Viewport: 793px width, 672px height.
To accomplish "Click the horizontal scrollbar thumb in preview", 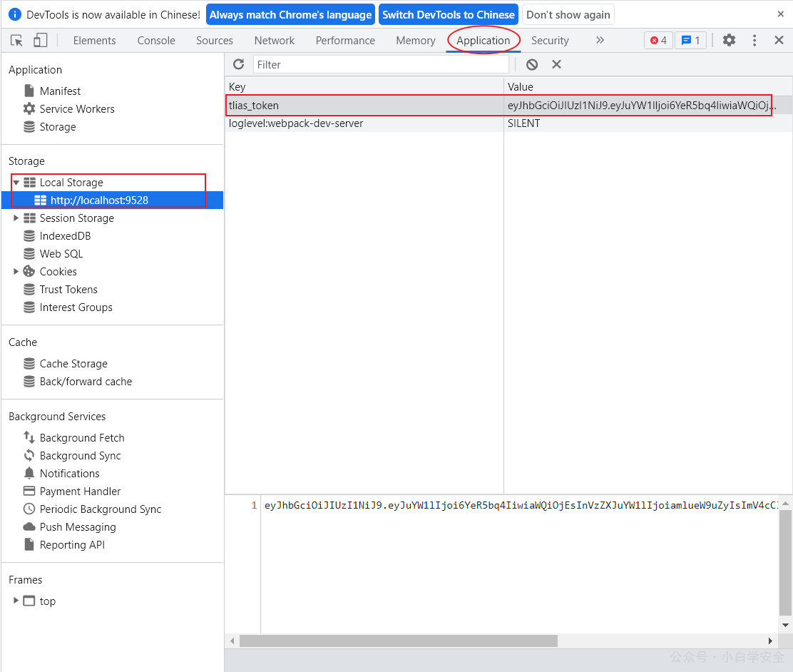I will coord(399,641).
